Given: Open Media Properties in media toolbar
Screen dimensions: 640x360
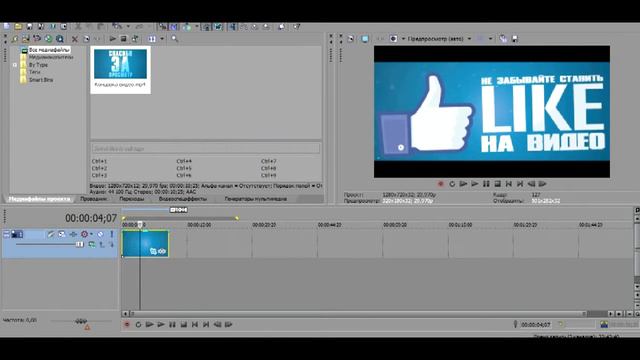Looking at the screenshot, I should (87, 39).
